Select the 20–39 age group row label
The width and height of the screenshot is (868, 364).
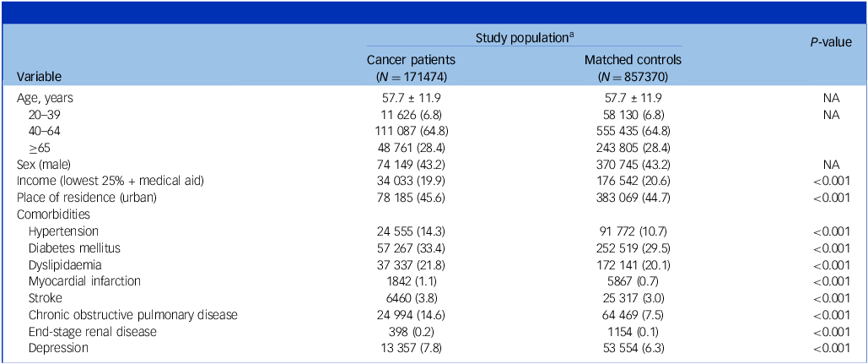(x=45, y=114)
